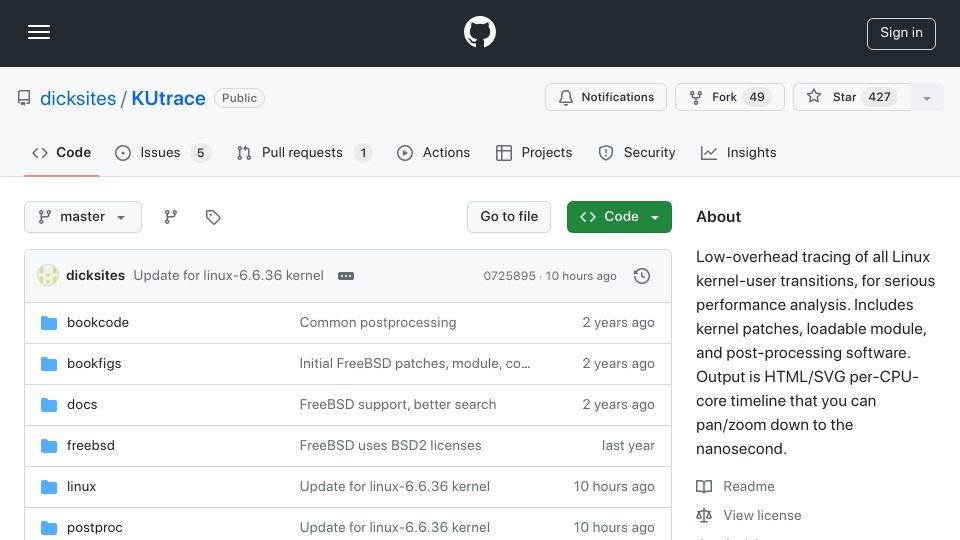Click the About heading
Image resolution: width=960 pixels, height=540 pixels.
click(718, 217)
